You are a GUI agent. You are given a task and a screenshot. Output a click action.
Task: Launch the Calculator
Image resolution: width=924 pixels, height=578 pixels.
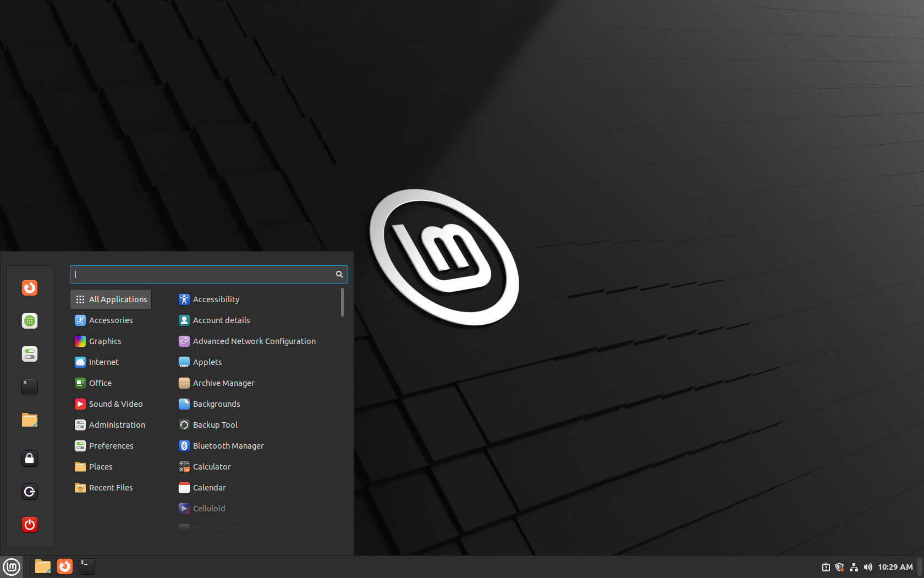pos(211,466)
